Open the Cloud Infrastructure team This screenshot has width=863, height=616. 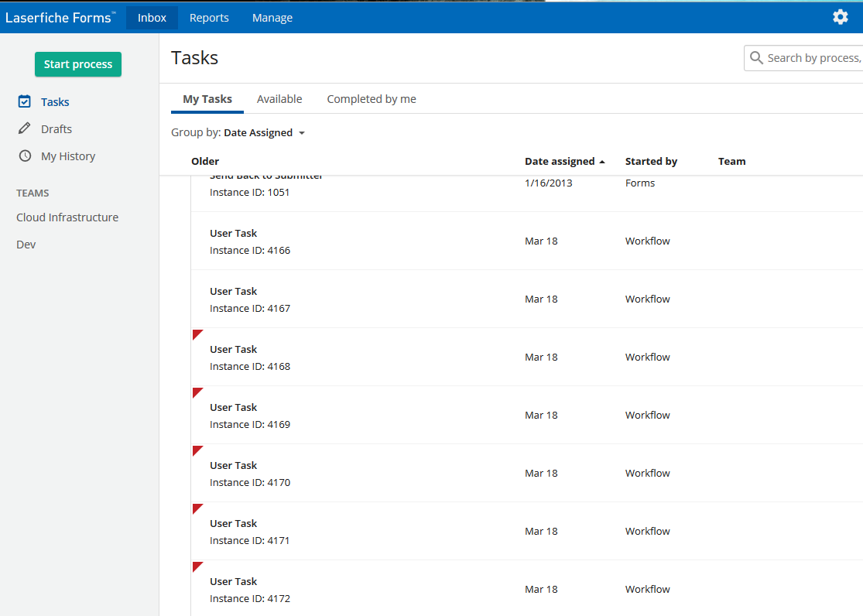[67, 217]
